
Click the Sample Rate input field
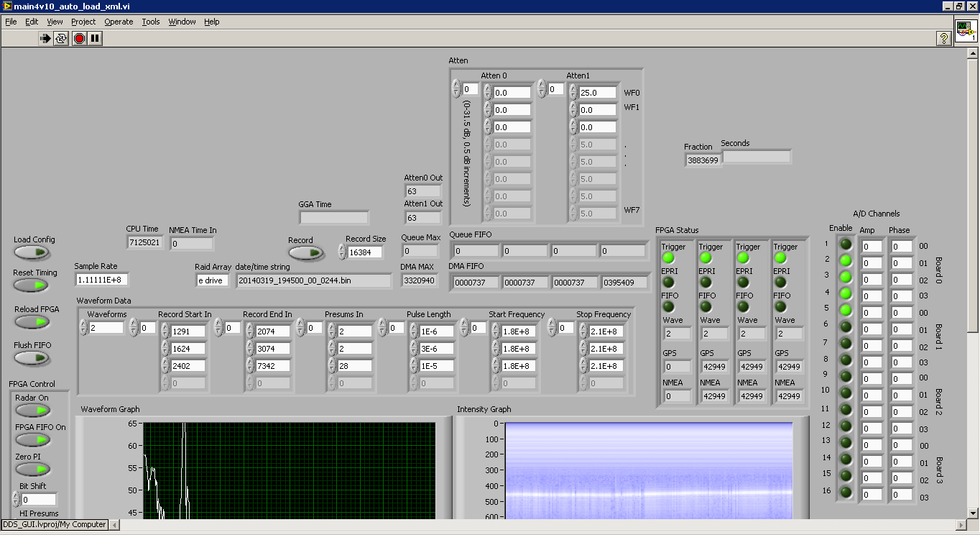102,280
